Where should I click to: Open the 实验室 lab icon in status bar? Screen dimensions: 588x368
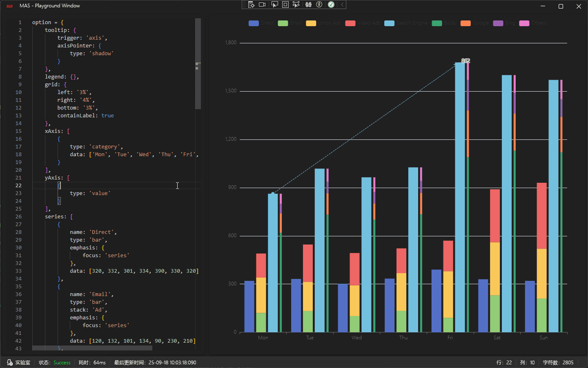pos(10,362)
